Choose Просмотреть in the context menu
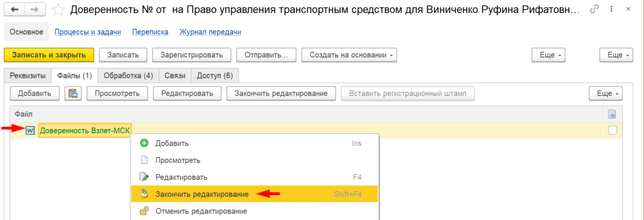Screen dimensions: 644x220 pos(255,161)
